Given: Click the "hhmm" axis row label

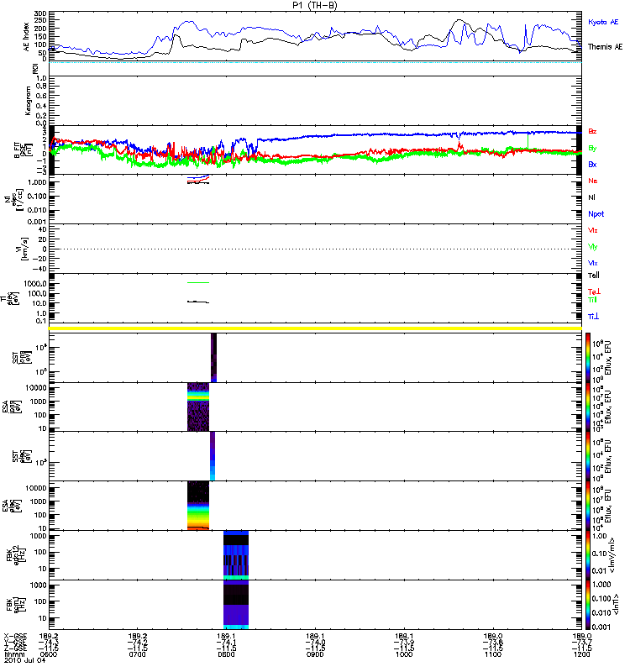Looking at the screenshot, I should tap(14, 654).
